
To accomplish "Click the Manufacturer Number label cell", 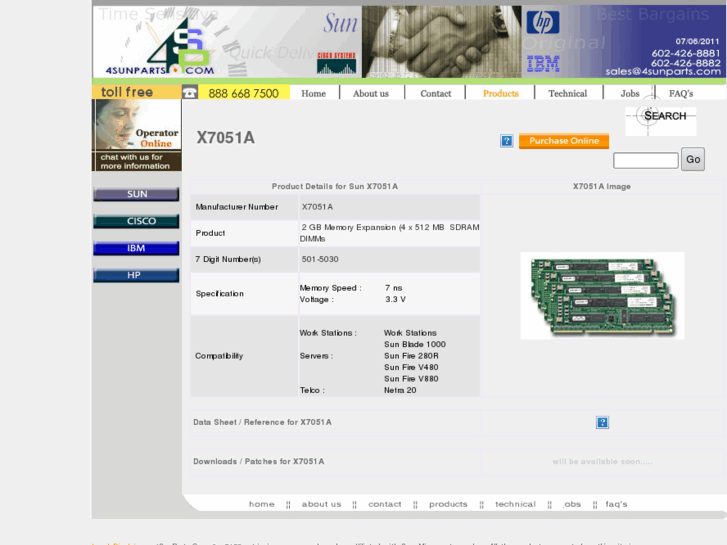I will pos(244,207).
